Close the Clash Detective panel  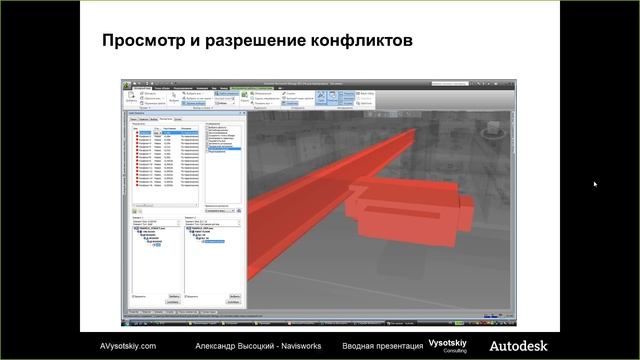pyautogui.click(x=244, y=113)
